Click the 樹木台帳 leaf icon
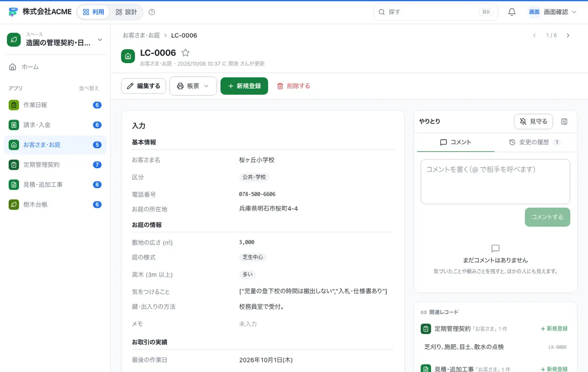This screenshot has height=372, width=588. click(x=14, y=204)
